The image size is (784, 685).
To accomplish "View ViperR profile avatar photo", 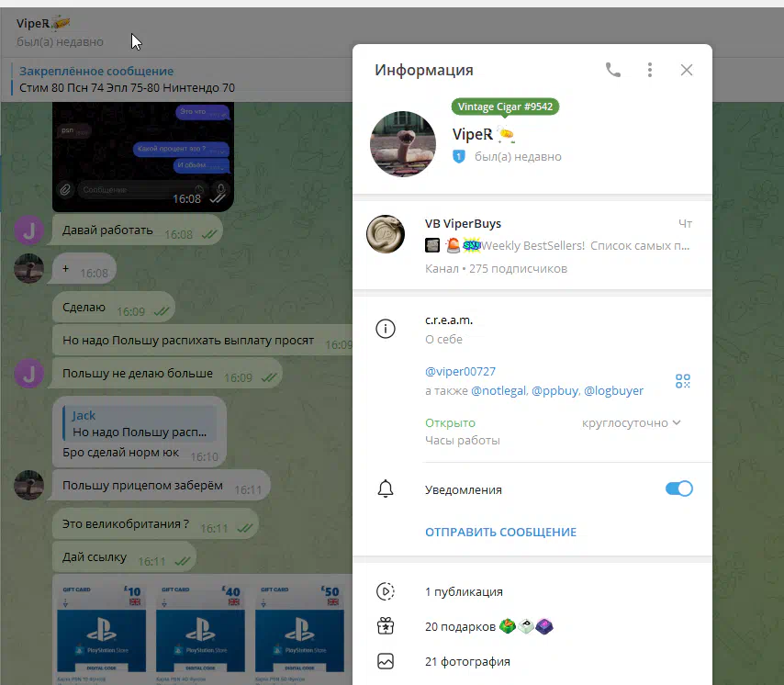I will (x=402, y=144).
